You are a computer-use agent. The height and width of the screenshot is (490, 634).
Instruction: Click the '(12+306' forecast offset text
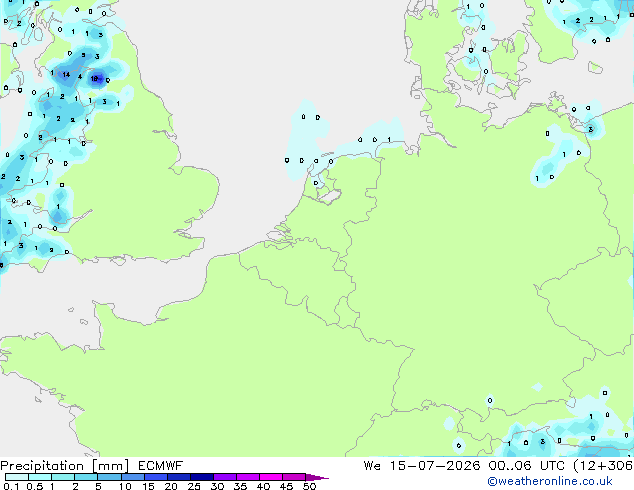(603, 466)
